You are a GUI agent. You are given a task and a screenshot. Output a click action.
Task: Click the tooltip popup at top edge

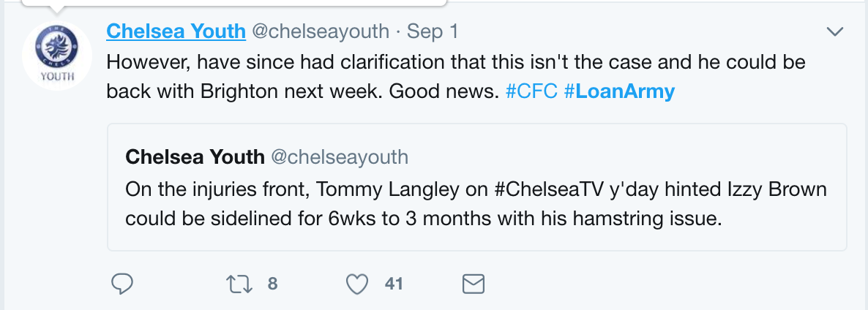(233, 4)
